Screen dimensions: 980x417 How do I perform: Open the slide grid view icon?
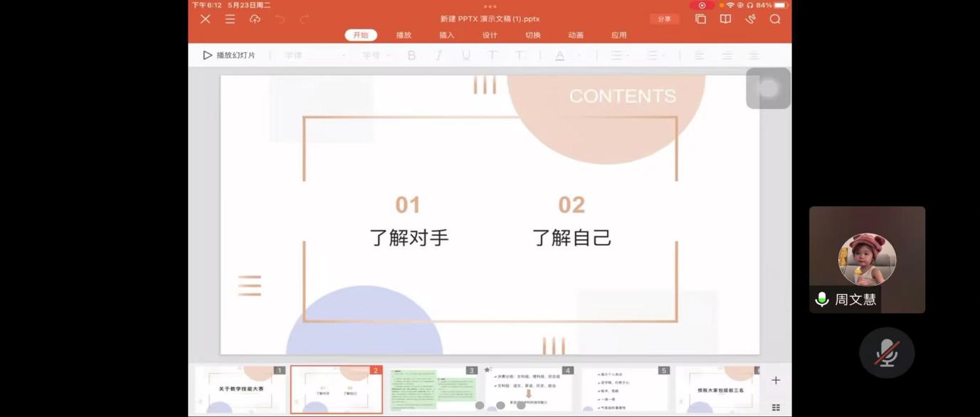(x=776, y=407)
